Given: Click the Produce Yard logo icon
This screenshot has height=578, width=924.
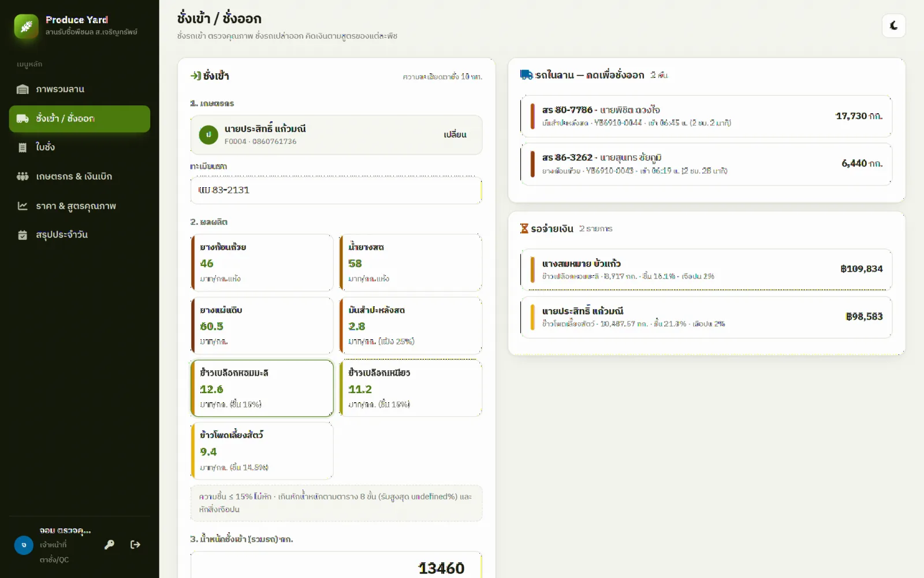Looking at the screenshot, I should (26, 26).
